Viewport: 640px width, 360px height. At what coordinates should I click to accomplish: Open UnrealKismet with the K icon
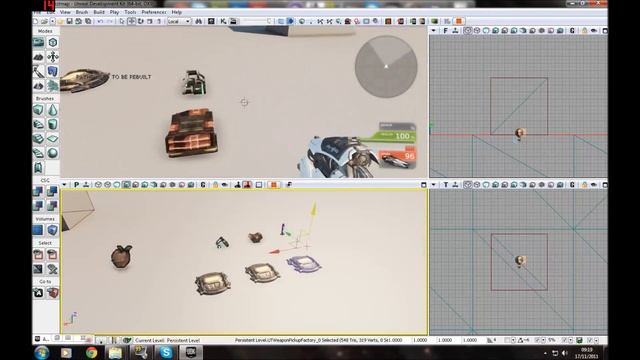click(223, 21)
